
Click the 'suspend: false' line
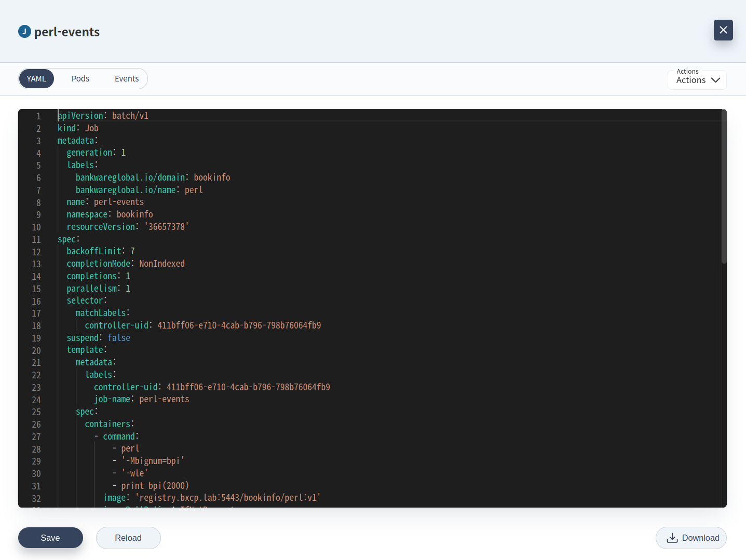click(98, 338)
